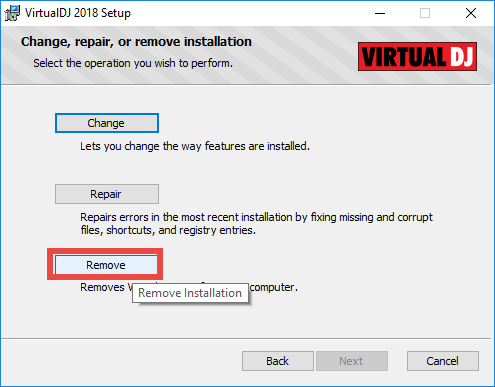Close the setup window with the X
Image resolution: width=495 pixels, height=387 pixels.
[471, 13]
